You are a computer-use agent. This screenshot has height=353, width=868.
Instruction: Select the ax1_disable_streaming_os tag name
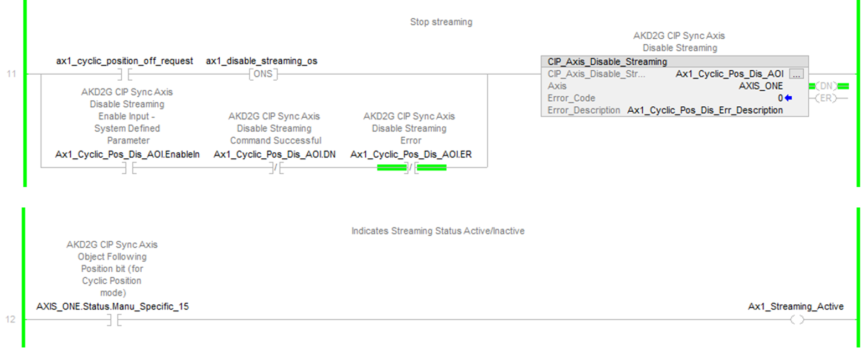[x=262, y=61]
